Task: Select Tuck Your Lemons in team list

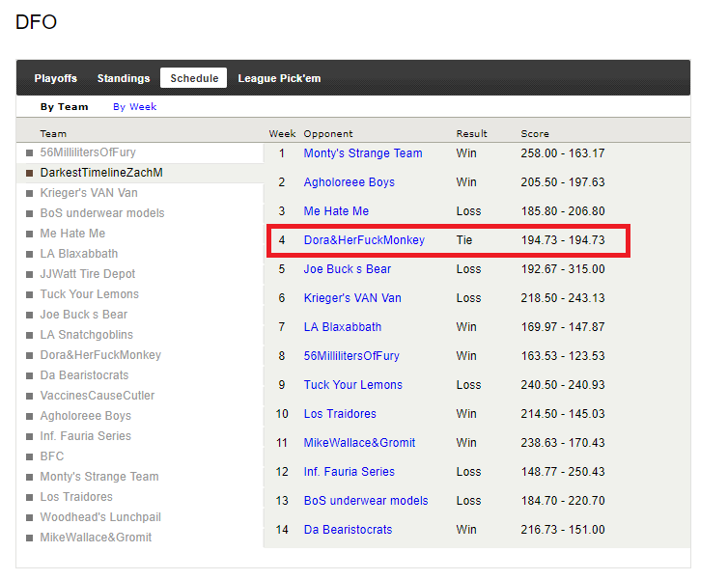Action: (x=89, y=294)
